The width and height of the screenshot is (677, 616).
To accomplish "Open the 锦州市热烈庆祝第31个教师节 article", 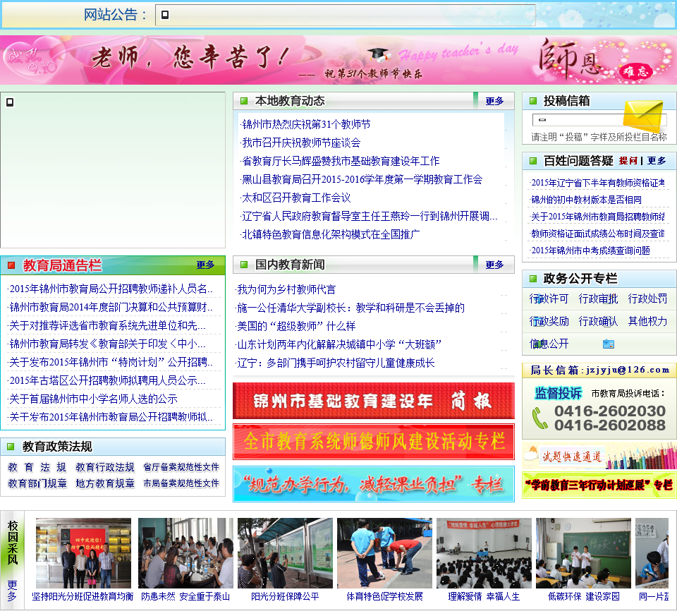I will [306, 125].
